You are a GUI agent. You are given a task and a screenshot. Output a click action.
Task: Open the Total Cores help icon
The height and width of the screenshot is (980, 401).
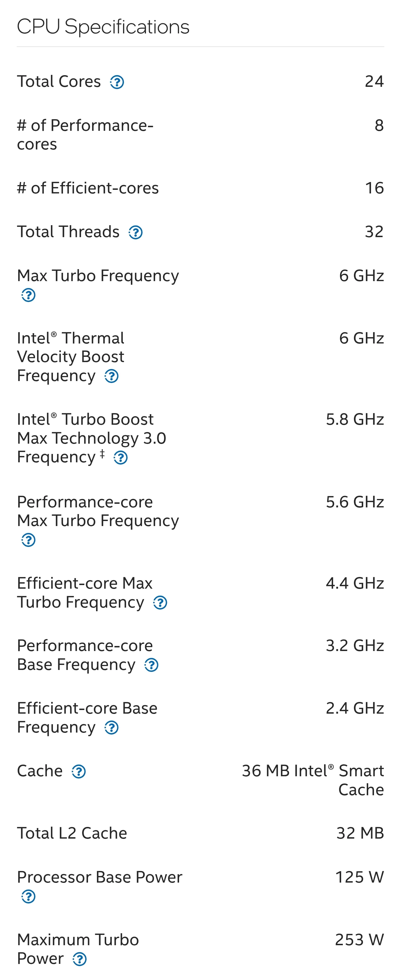pyautogui.click(x=117, y=82)
